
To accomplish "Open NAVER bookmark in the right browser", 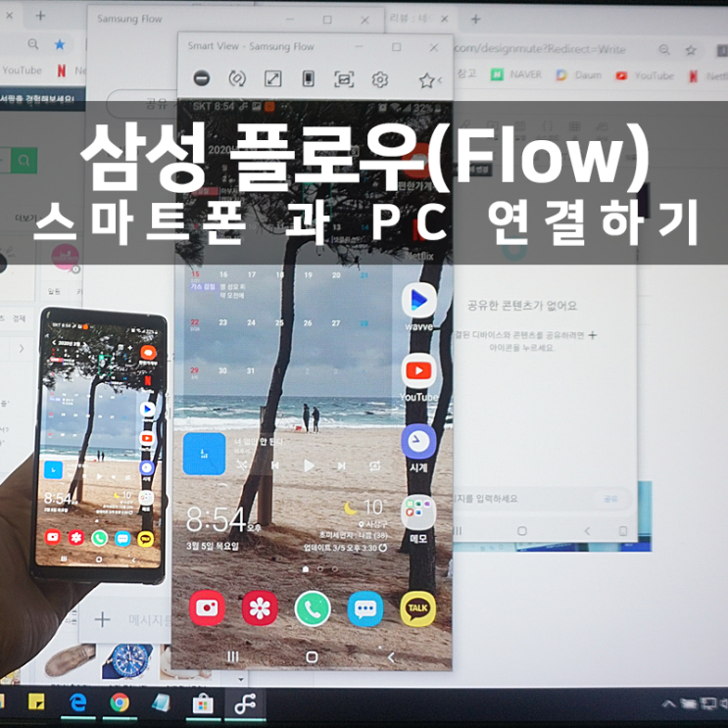I will click(516, 74).
